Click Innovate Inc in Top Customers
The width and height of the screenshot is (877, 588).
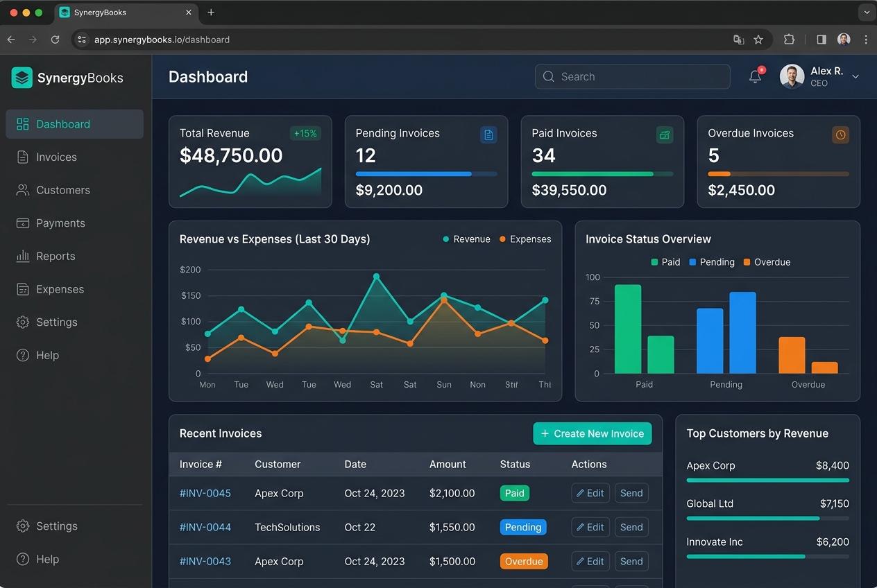(715, 542)
